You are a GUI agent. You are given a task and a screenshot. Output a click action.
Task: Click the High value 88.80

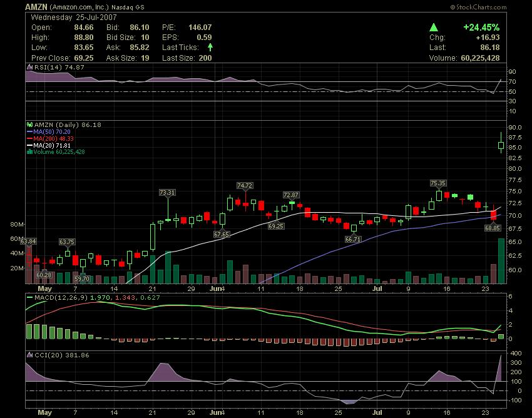click(84, 38)
